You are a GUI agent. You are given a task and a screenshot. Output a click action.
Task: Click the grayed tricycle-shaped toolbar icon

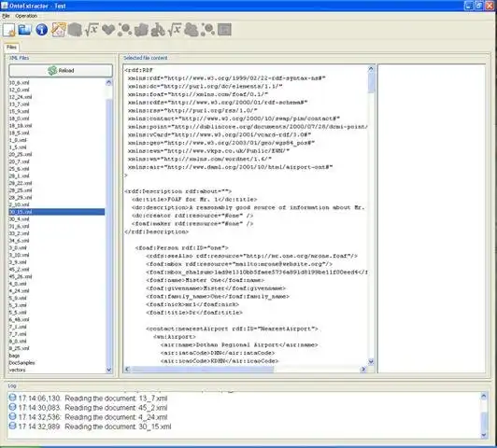(x=158, y=30)
